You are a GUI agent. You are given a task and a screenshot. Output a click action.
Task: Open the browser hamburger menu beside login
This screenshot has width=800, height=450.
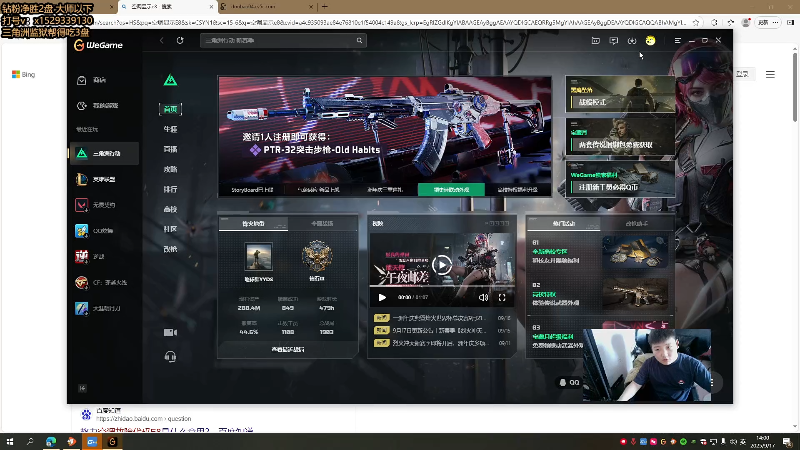click(x=770, y=74)
